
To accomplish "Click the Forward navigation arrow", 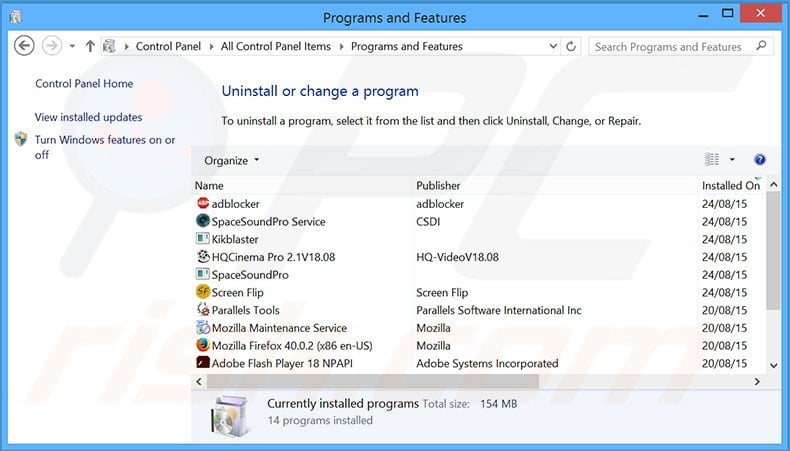I will point(51,46).
